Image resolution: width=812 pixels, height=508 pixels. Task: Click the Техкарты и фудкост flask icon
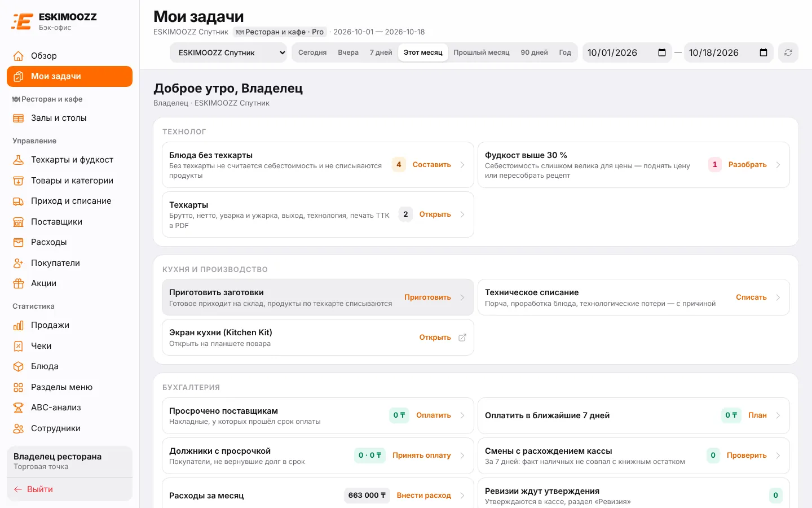click(19, 160)
